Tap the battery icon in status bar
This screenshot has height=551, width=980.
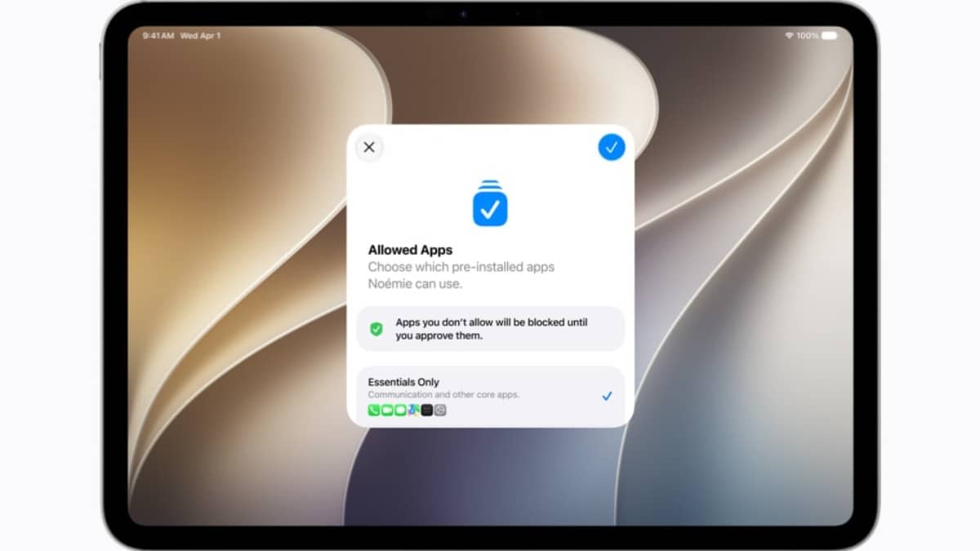[830, 36]
